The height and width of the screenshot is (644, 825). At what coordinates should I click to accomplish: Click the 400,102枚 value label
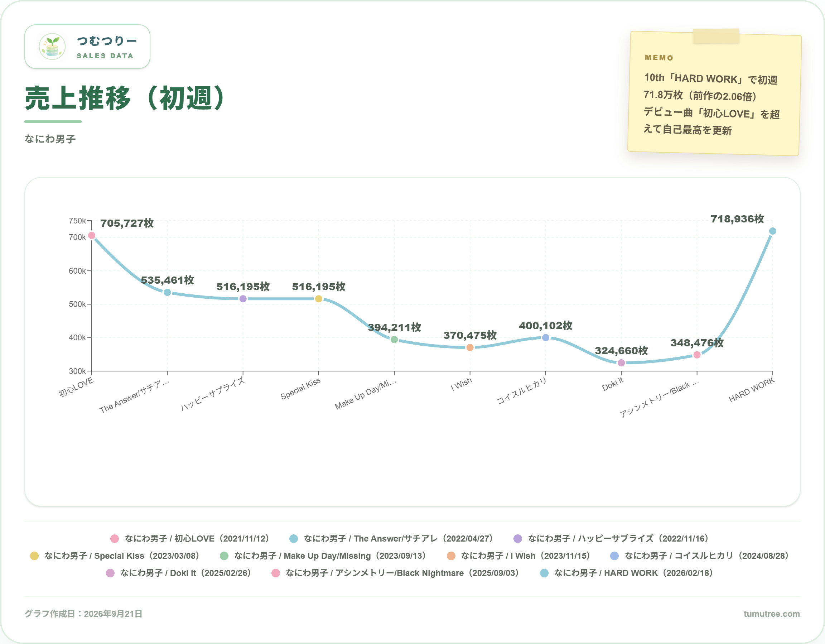point(545,326)
